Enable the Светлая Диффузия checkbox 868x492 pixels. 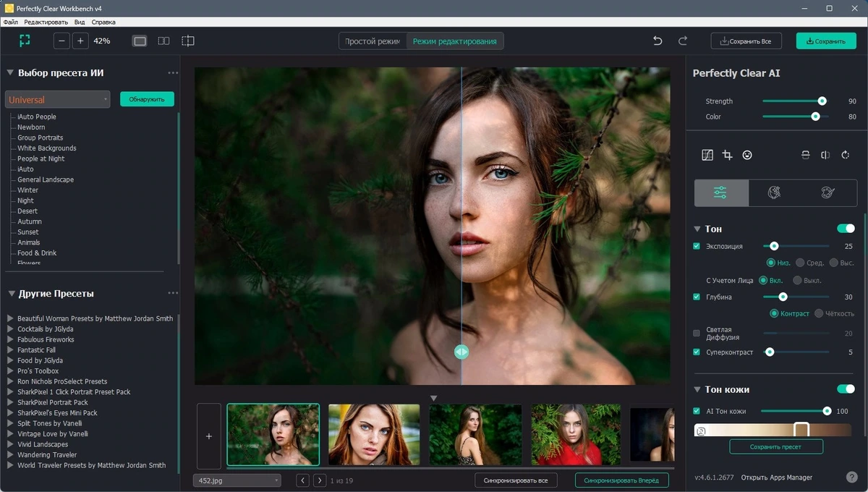click(x=697, y=334)
